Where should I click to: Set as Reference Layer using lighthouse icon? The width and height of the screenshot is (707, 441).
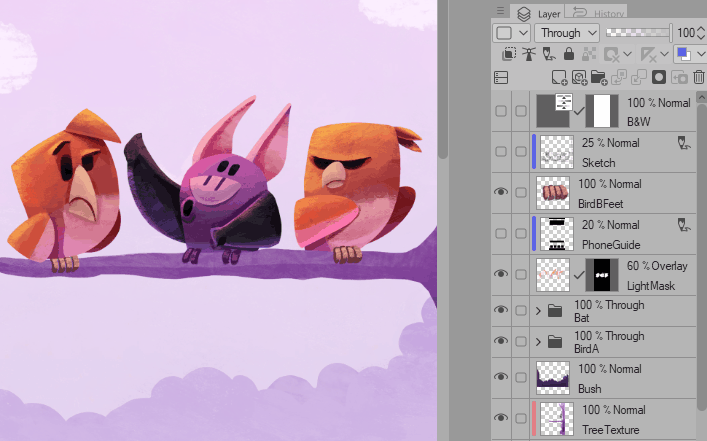point(530,54)
